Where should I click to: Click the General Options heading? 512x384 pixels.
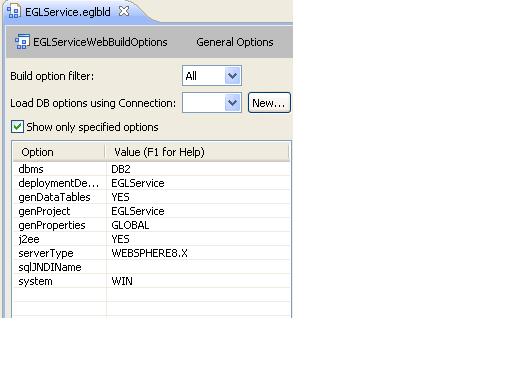tap(235, 42)
